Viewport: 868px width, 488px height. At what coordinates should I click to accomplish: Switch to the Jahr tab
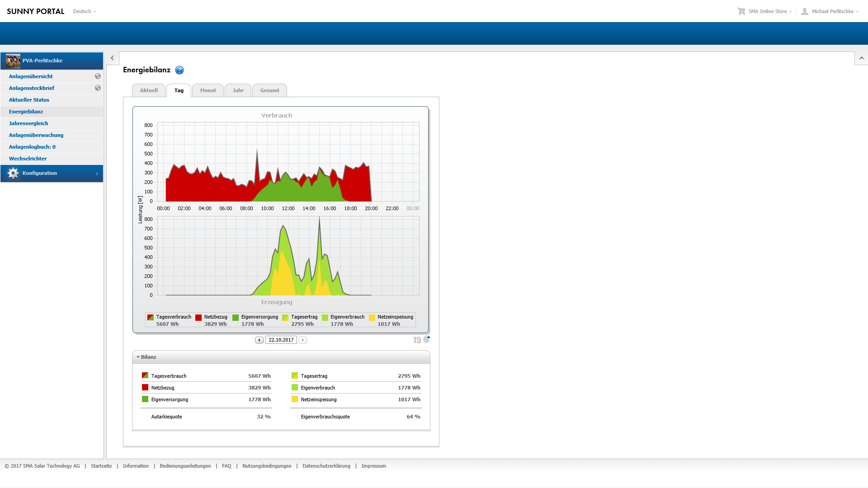click(x=238, y=90)
